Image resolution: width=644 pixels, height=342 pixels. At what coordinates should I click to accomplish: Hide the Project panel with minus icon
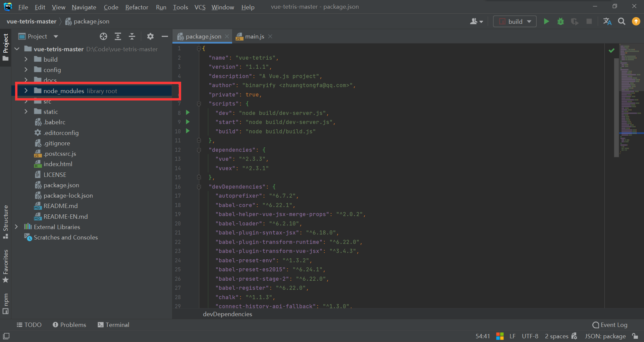pos(165,37)
